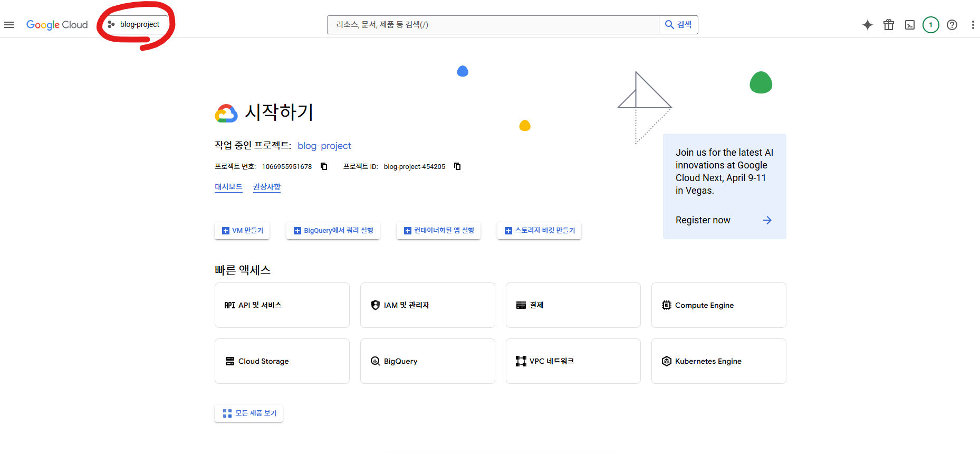Click the 검색 search button
Viewport: 980px width, 453px height.
click(x=678, y=25)
